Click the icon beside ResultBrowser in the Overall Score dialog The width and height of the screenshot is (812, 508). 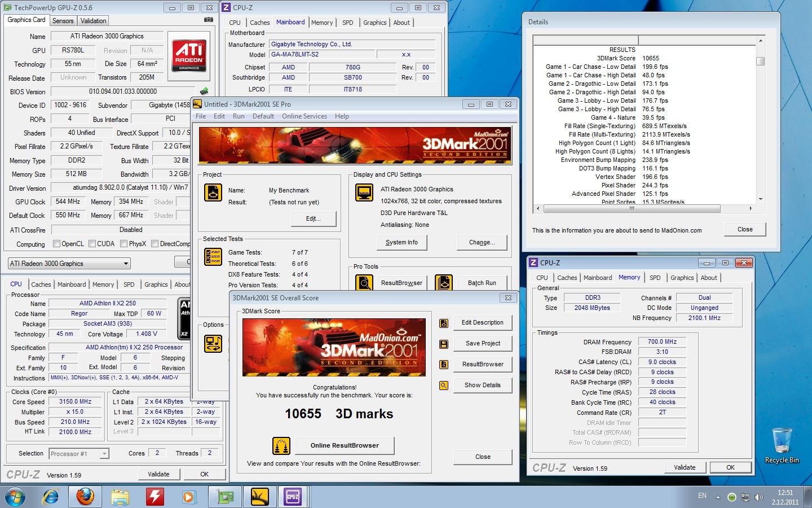[444, 365]
